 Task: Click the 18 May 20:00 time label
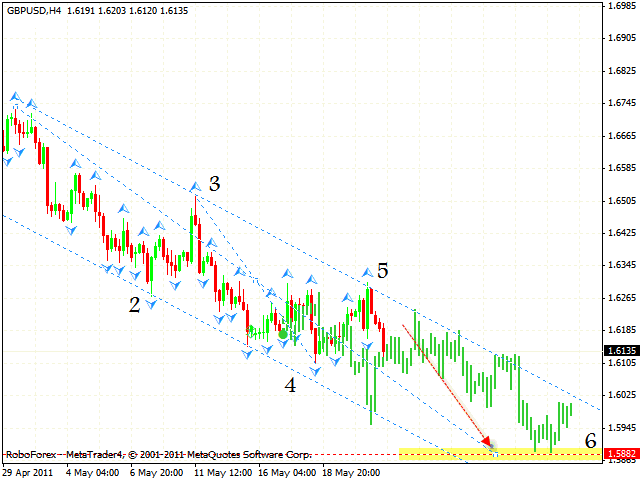(x=351, y=473)
